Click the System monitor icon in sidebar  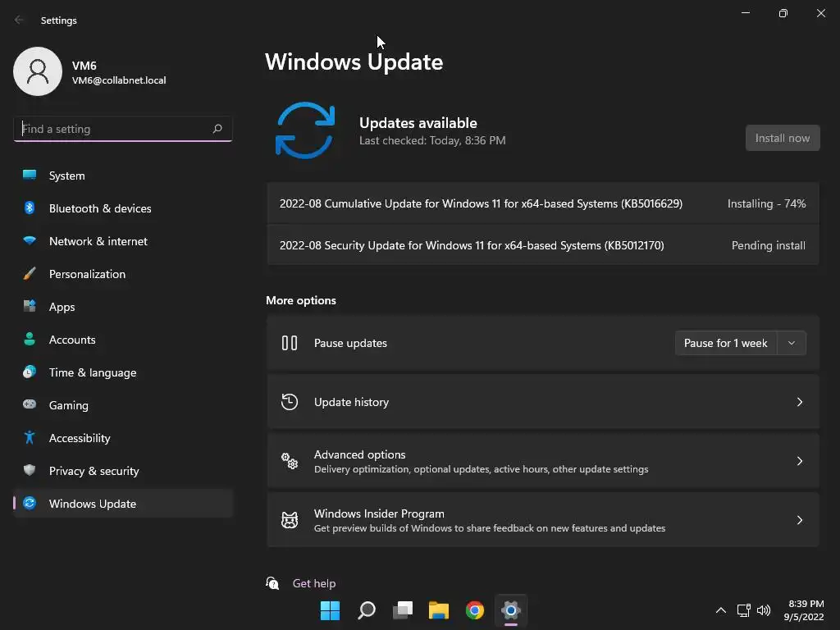(x=30, y=175)
